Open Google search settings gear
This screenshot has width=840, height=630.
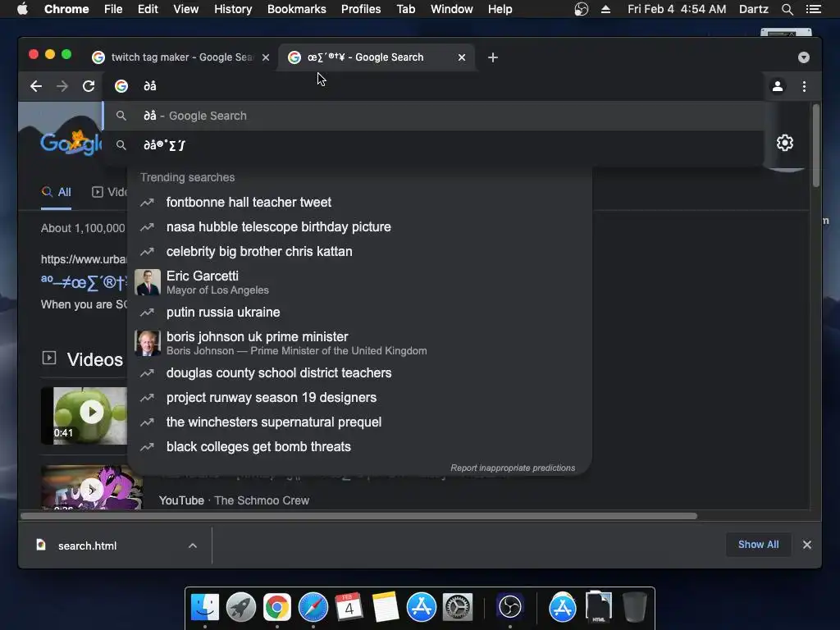point(785,143)
